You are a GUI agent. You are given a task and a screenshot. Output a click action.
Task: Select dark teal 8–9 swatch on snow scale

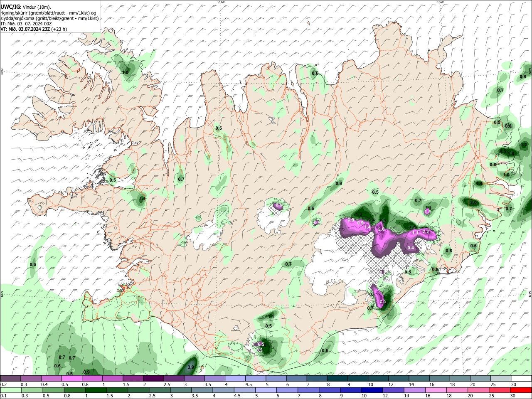tap(337, 378)
